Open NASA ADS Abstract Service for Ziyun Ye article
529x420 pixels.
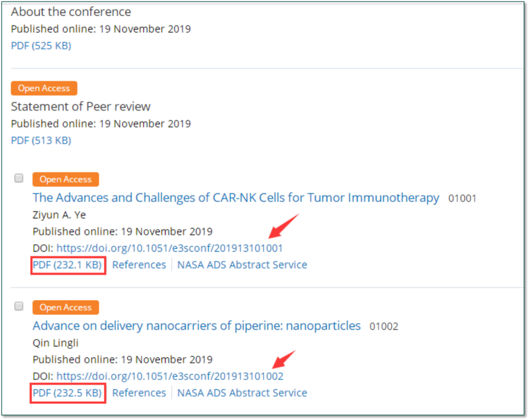[242, 265]
